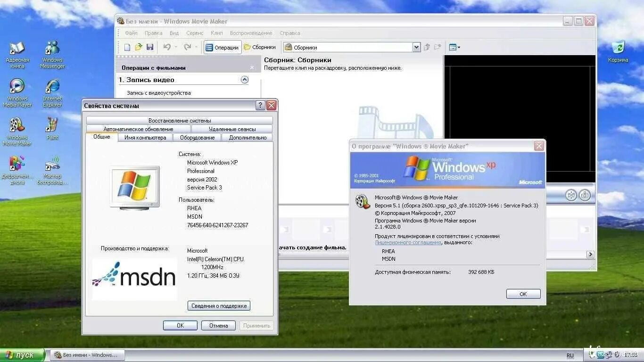Open the Клип menu
The height and width of the screenshot is (362, 644).
pyautogui.click(x=217, y=33)
